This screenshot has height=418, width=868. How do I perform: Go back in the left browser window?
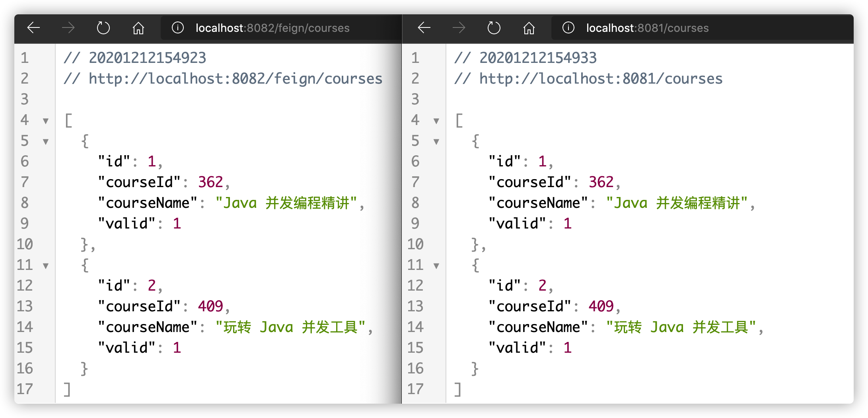34,28
